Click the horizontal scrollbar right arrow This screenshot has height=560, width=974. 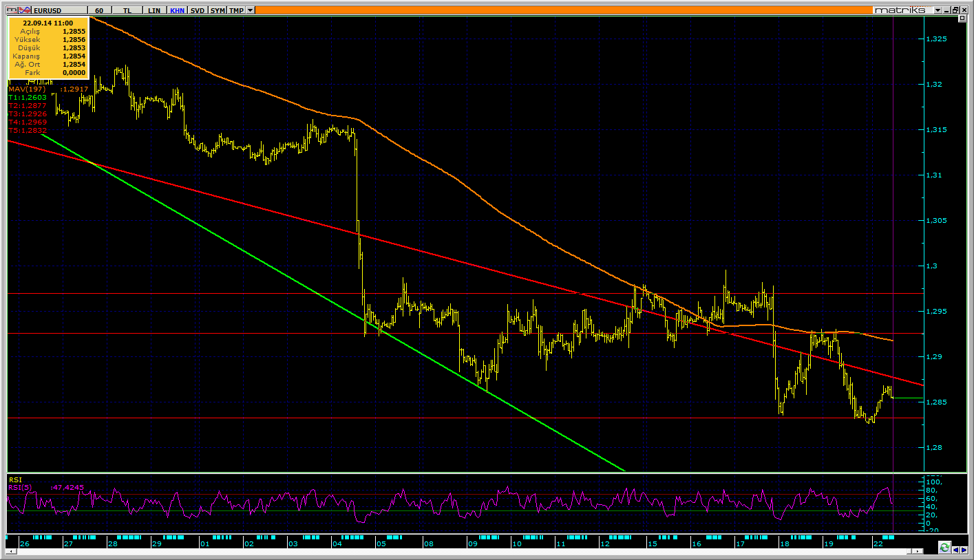(x=918, y=551)
